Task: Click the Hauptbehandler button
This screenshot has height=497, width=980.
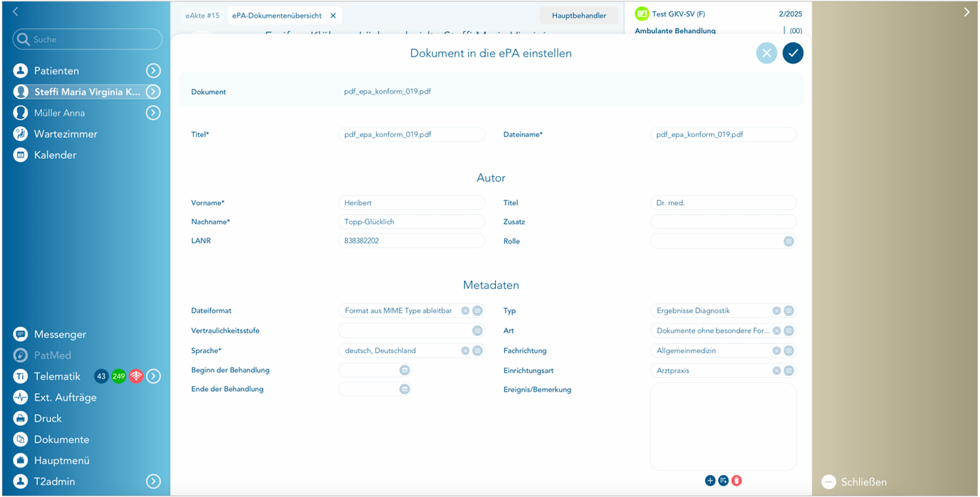Action: (579, 15)
